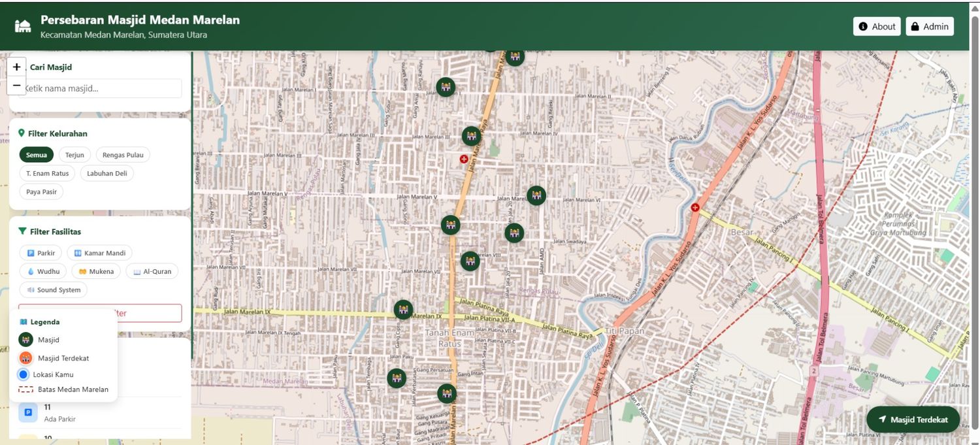The height and width of the screenshot is (445, 980).
Task: Choose the T. Enam Ratus kelurahan chip
Action: (47, 173)
